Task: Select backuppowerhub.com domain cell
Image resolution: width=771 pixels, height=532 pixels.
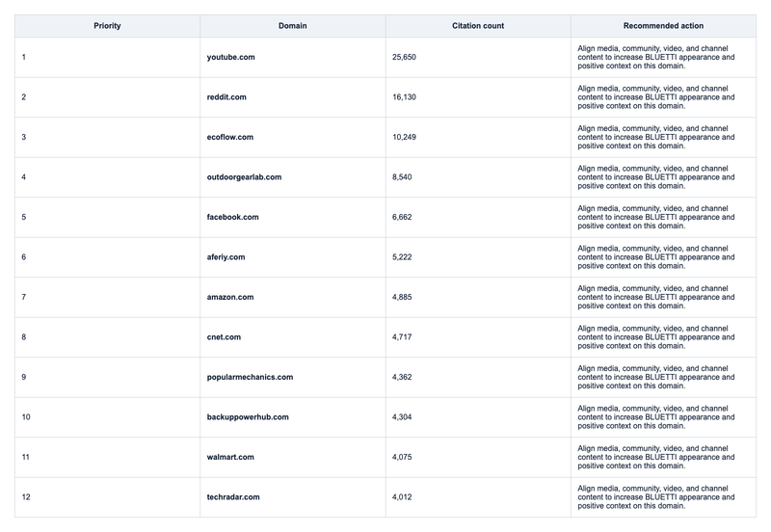Action: (x=248, y=417)
